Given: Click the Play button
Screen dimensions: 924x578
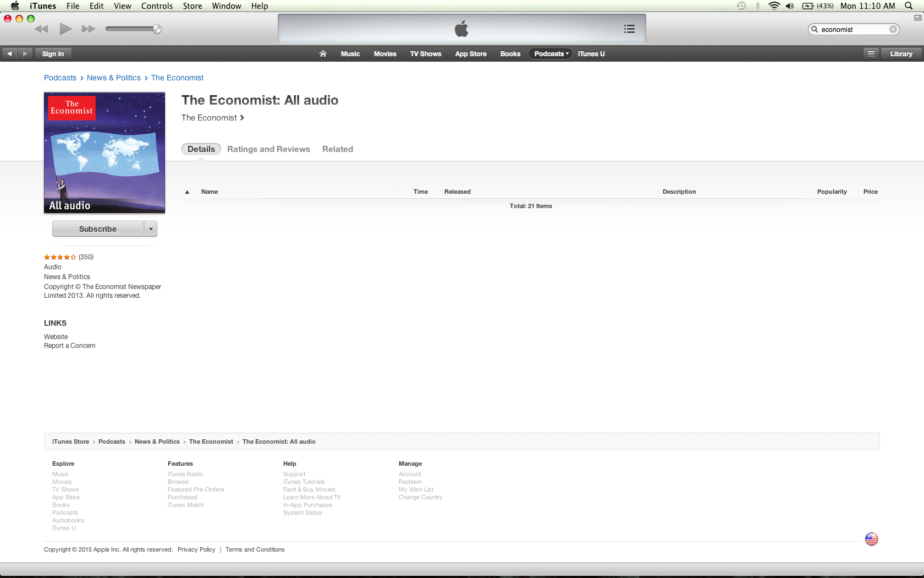Looking at the screenshot, I should [65, 29].
